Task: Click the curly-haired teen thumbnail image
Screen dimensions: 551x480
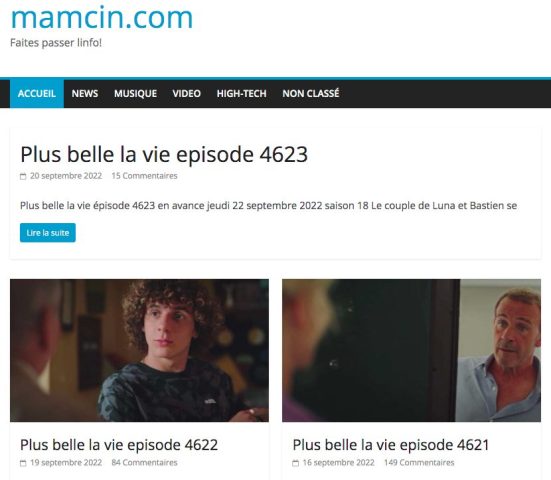Action: tap(140, 350)
